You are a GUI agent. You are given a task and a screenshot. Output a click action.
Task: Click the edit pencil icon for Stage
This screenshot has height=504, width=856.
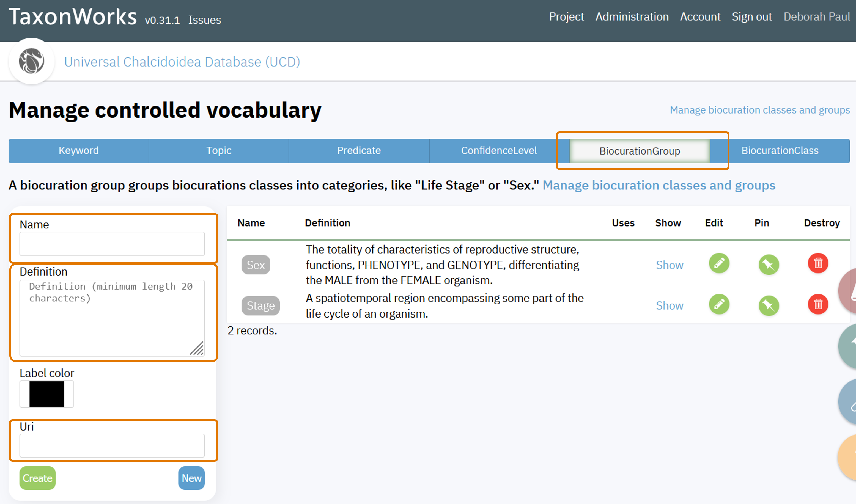coord(719,304)
